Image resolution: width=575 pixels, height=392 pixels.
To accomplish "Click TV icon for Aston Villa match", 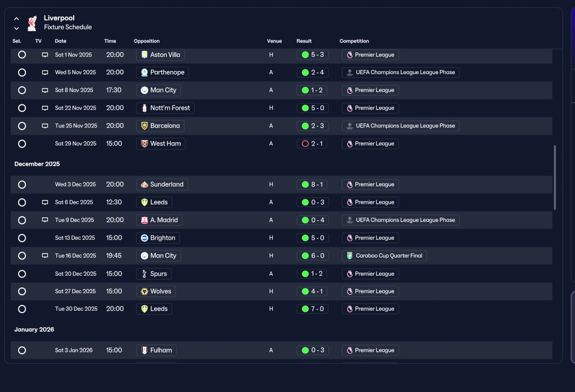I will click(45, 55).
